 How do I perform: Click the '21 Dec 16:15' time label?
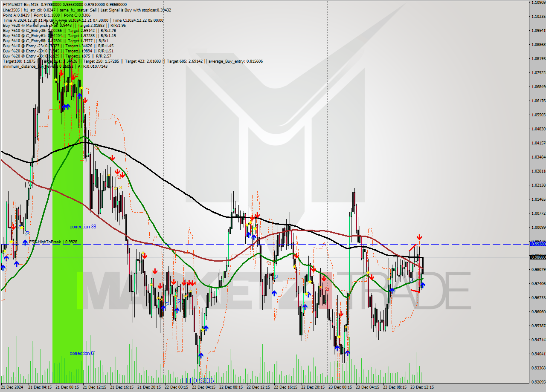[122, 387]
